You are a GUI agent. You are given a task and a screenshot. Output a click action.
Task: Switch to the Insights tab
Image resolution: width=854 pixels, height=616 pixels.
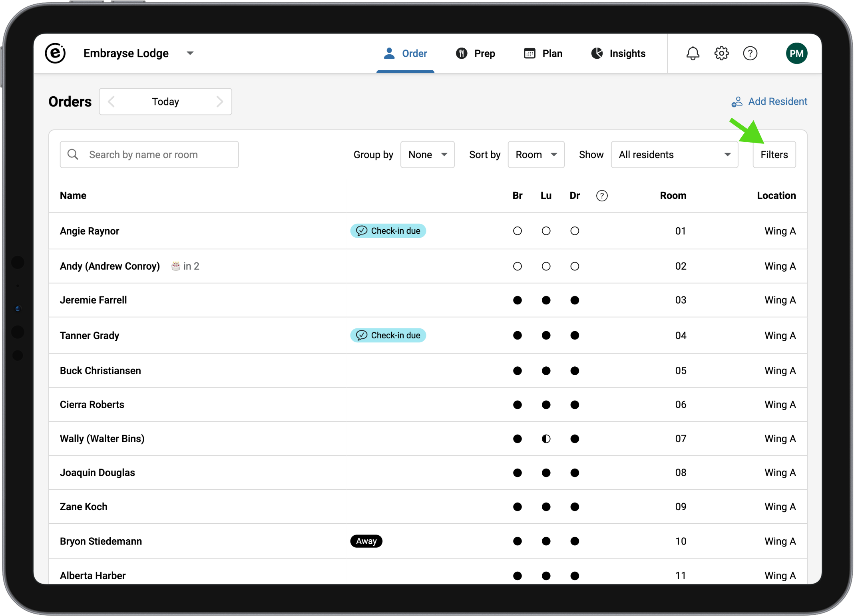click(x=618, y=53)
